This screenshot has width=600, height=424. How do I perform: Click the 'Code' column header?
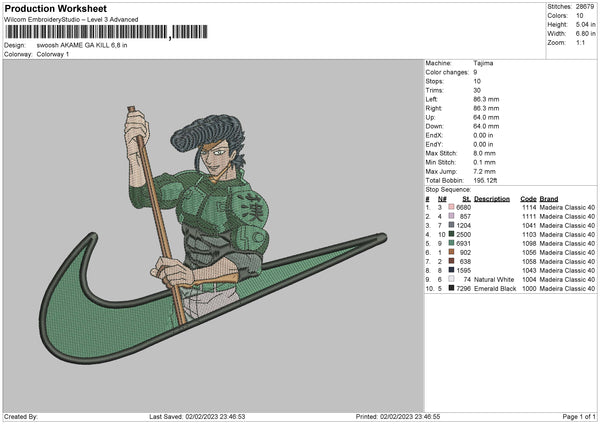point(528,199)
